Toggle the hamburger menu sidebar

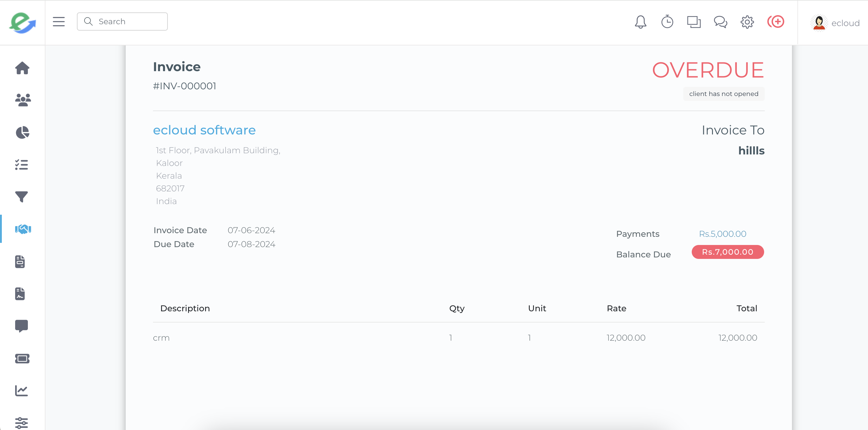coord(59,21)
